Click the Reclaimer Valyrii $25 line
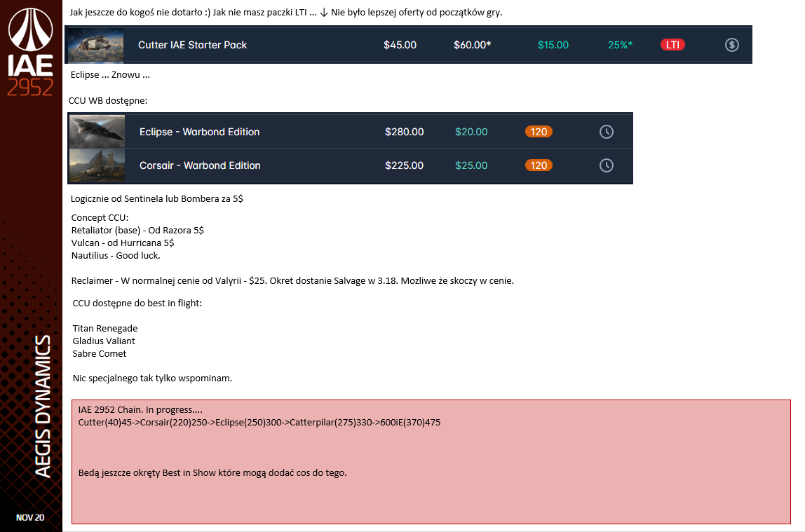This screenshot has height=532, width=805. (292, 280)
